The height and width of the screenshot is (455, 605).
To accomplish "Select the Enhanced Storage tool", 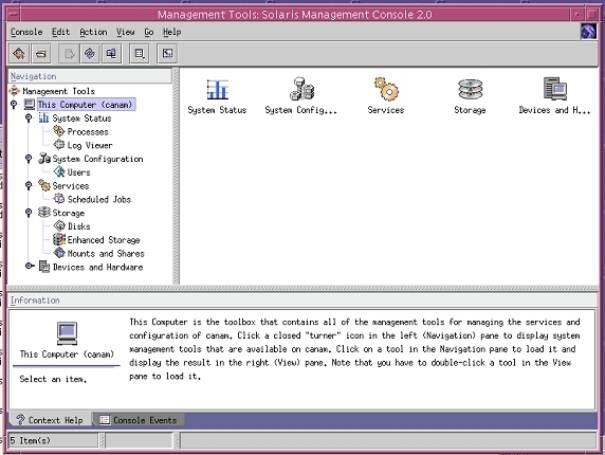I will 103,240.
